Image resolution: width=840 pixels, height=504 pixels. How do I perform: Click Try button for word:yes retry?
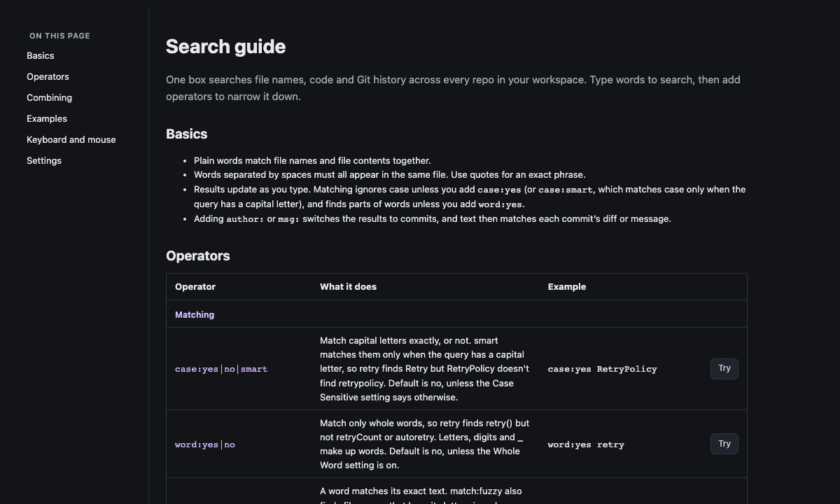[724, 444]
